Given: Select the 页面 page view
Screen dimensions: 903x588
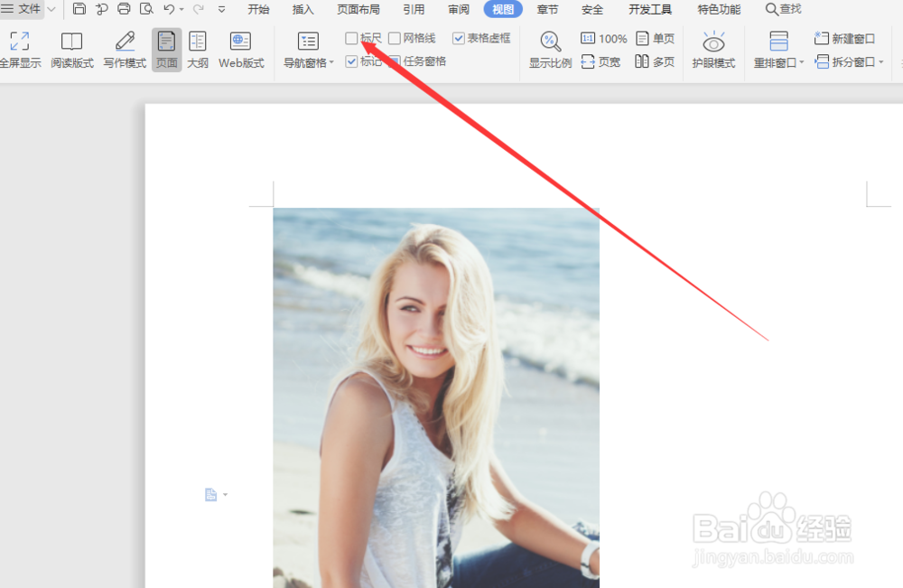Looking at the screenshot, I should tap(167, 50).
